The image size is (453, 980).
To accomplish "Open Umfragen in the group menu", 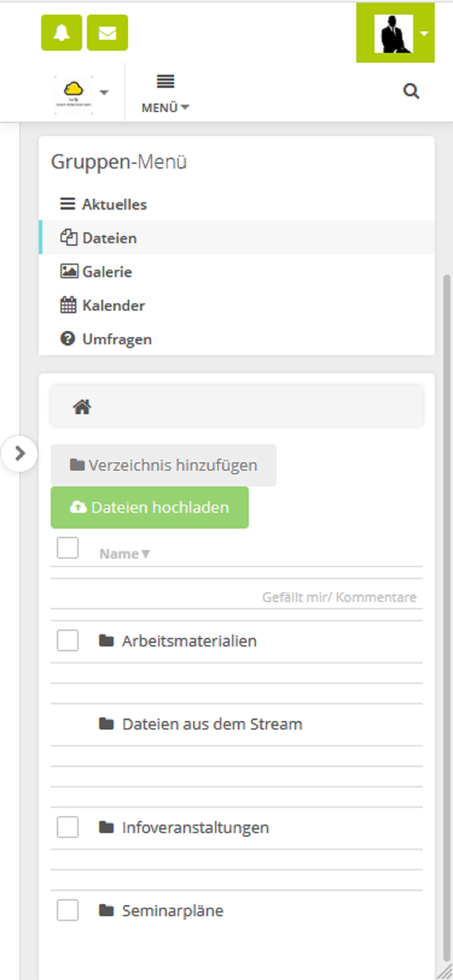I will [x=236, y=339].
